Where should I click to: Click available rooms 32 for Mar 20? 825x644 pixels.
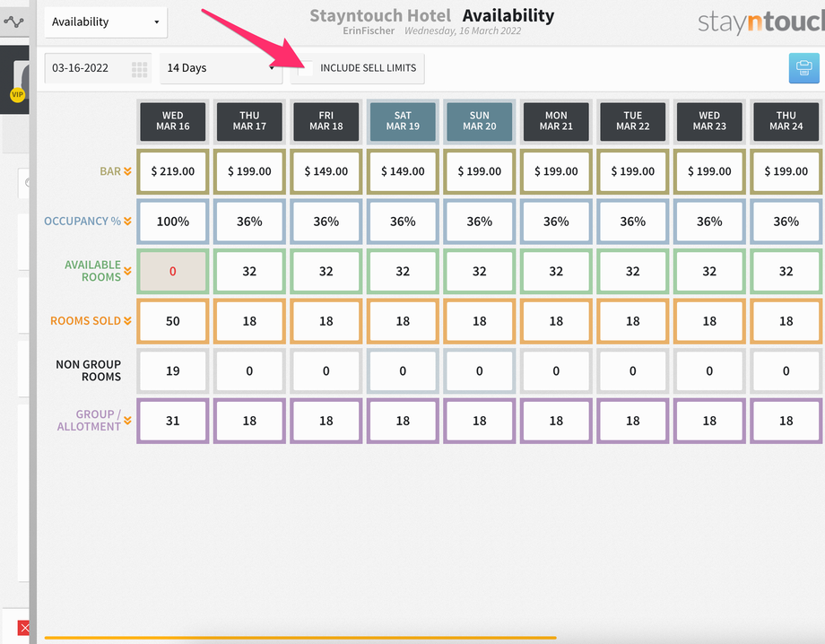point(480,272)
